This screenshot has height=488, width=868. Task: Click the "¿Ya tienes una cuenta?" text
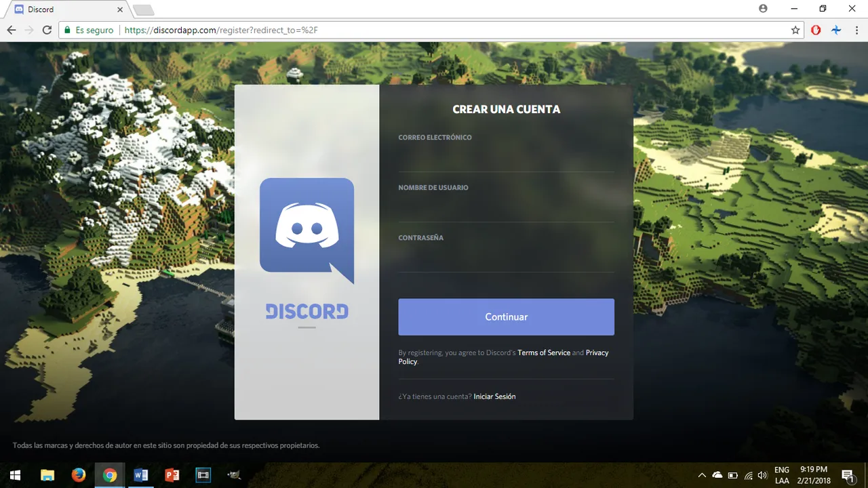(x=435, y=396)
